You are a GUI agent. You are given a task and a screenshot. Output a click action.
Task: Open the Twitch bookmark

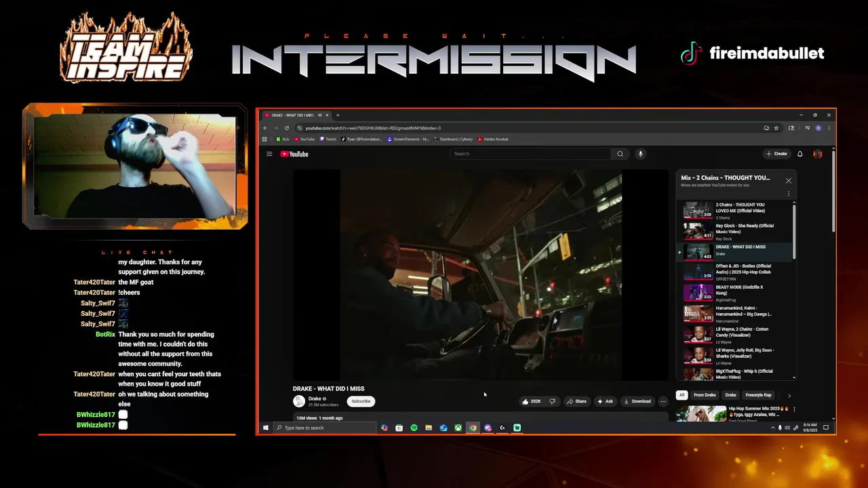328,139
